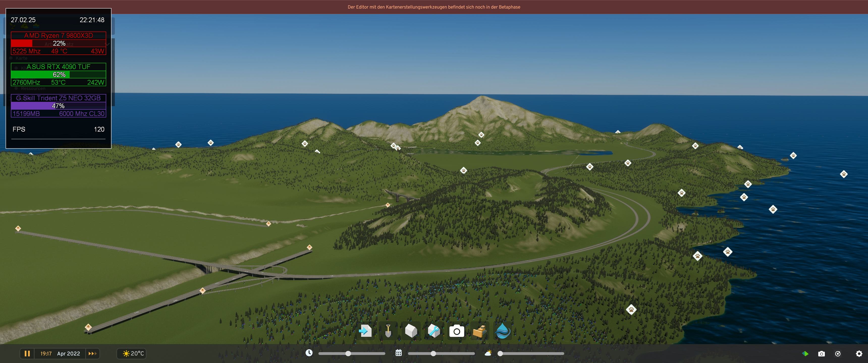Select the building wrench modify tool
868x363 pixels.
(434, 331)
